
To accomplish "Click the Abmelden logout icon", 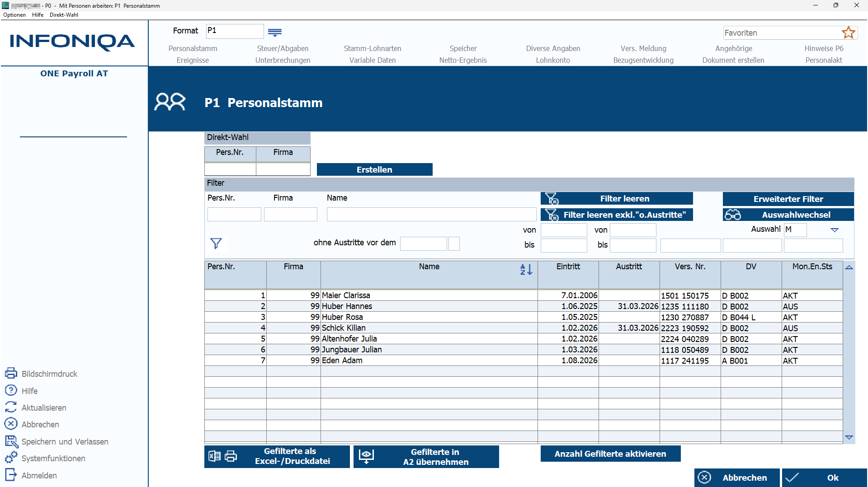I will pos(11,475).
